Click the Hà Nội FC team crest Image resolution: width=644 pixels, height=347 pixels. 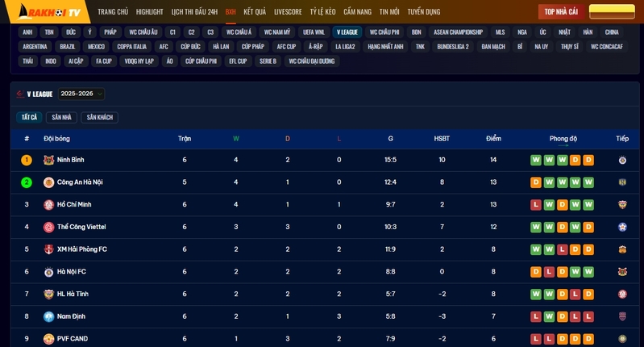pos(48,272)
